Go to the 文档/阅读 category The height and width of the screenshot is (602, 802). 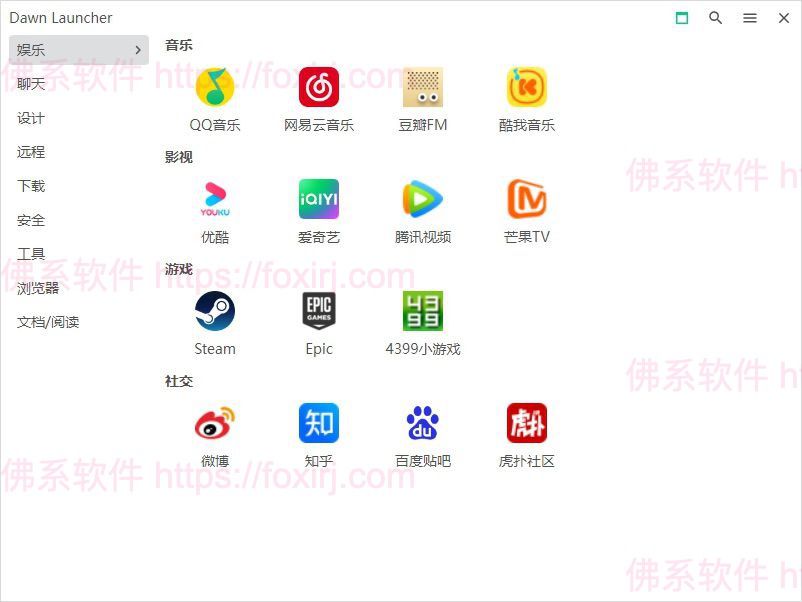[48, 322]
